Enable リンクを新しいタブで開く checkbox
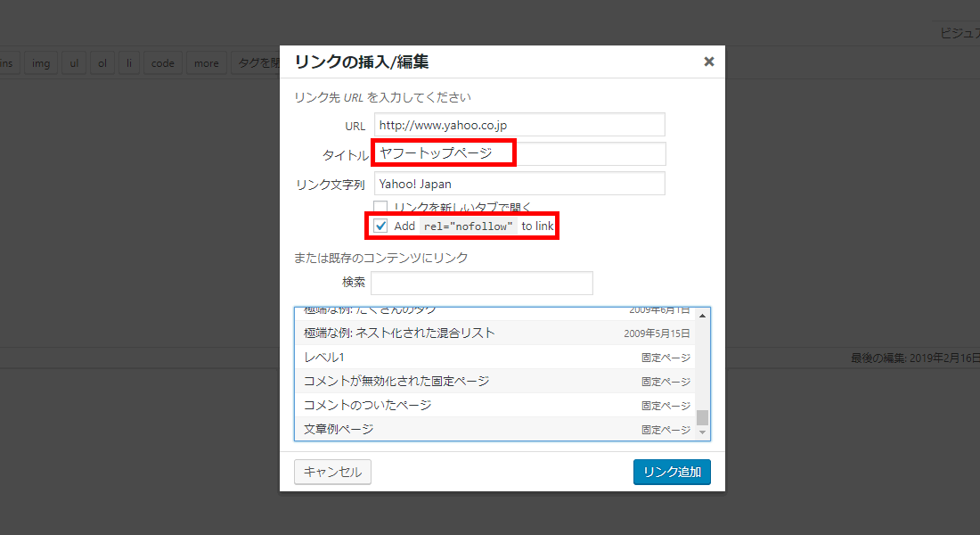980x535 pixels. 380,207
